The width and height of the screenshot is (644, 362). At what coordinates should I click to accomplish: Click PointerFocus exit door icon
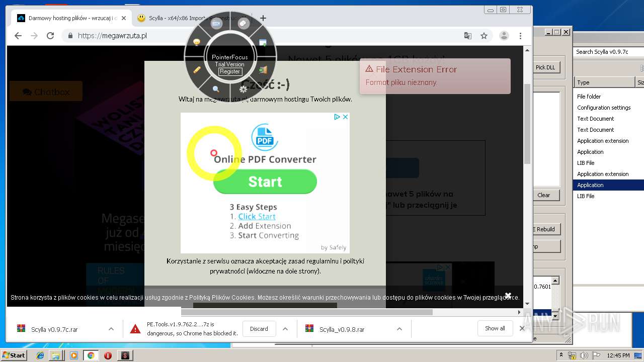pos(263,70)
